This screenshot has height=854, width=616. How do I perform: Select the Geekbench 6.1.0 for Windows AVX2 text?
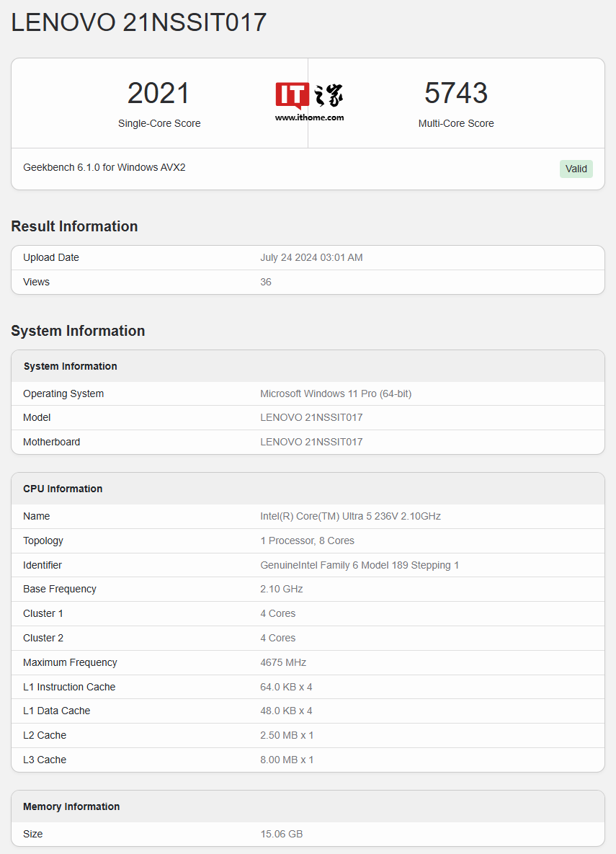tap(104, 167)
